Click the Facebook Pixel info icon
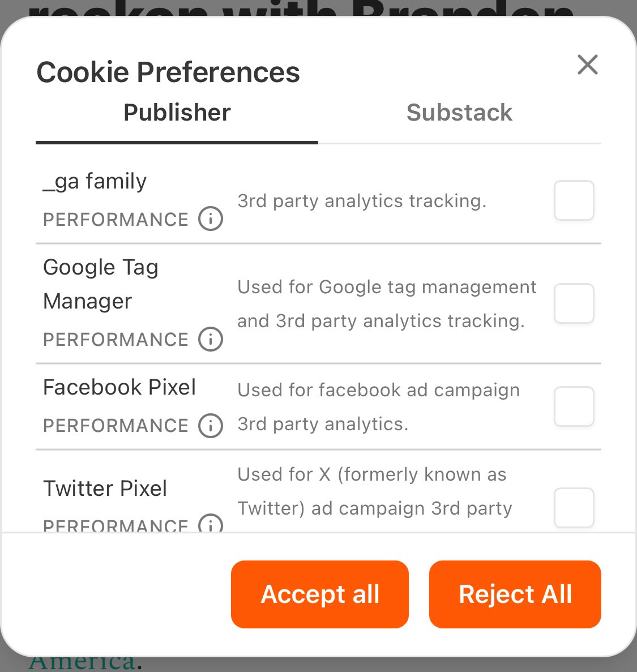The image size is (637, 672). 211,425
